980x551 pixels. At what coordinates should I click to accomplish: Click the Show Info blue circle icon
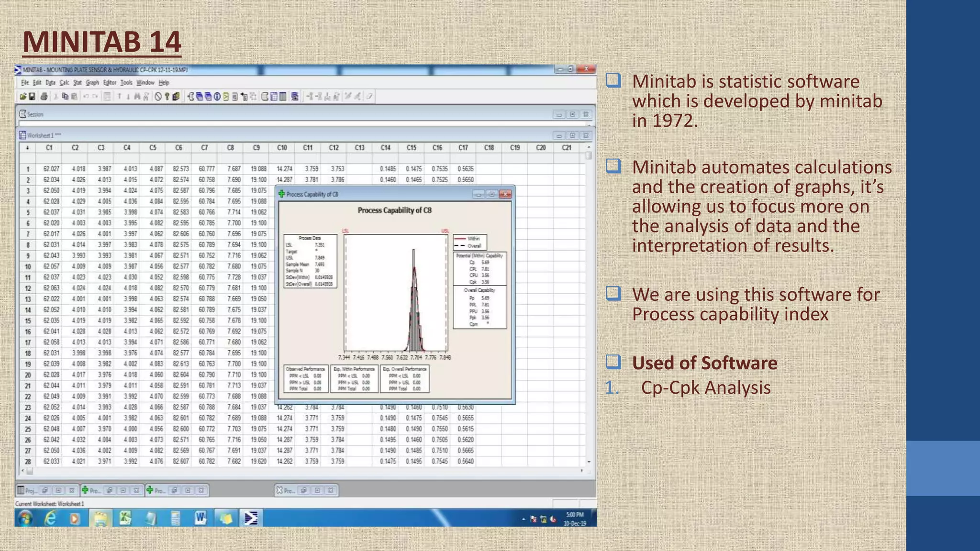point(217,97)
